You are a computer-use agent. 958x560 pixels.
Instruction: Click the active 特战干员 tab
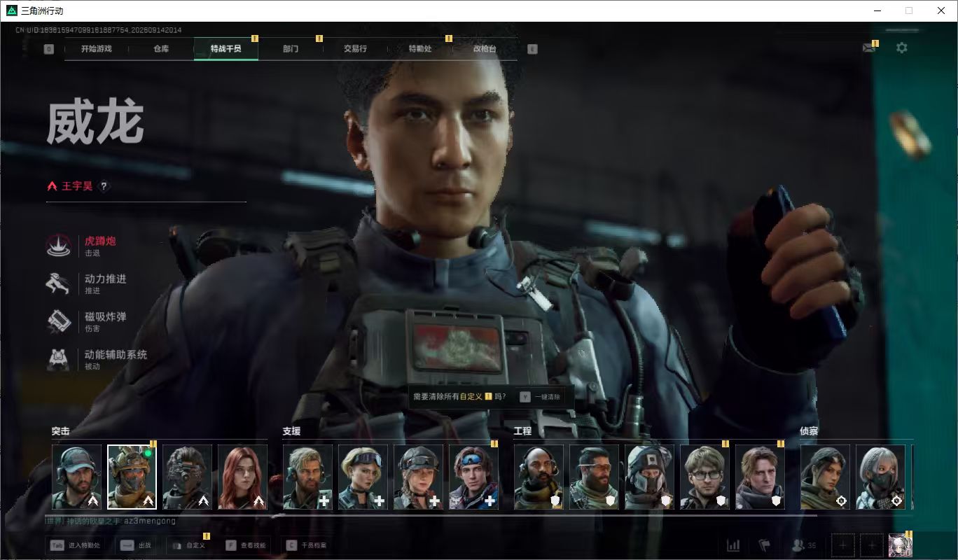pos(225,49)
